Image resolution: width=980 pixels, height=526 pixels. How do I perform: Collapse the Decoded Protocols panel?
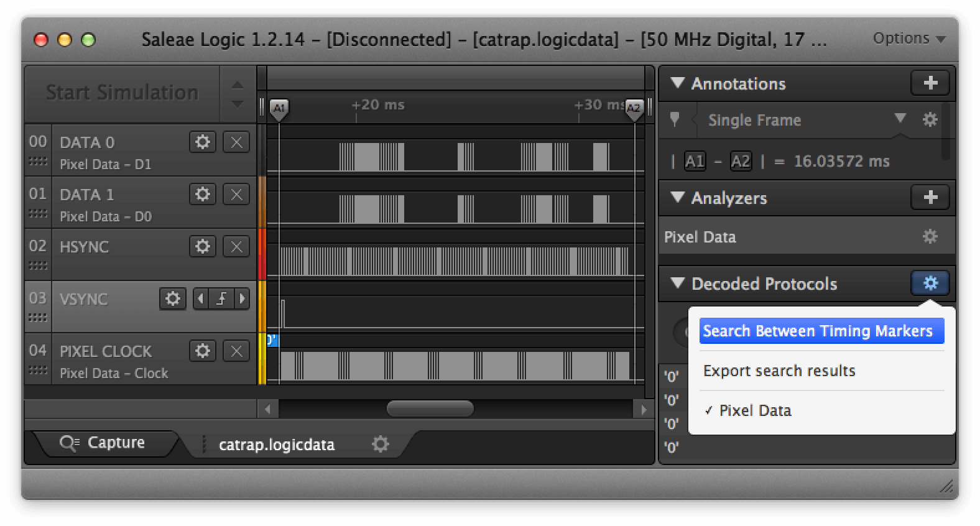click(x=678, y=283)
